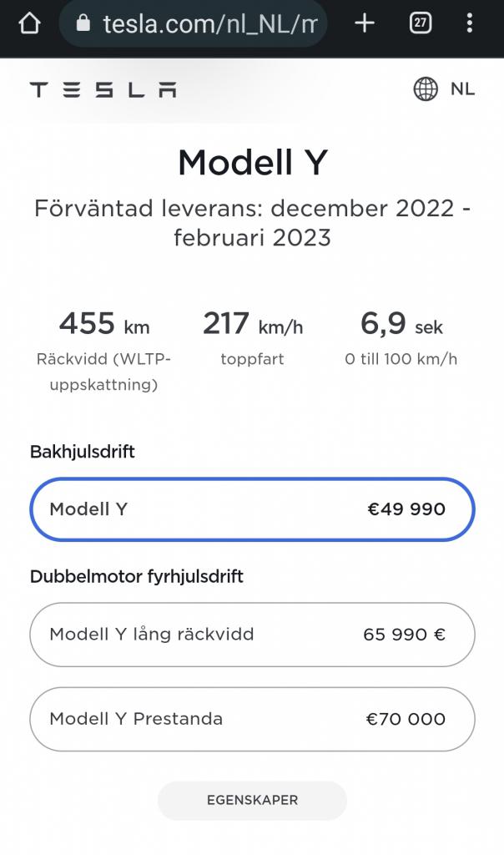Open a new tab with the plus icon
504x855 pixels.
pos(365,23)
